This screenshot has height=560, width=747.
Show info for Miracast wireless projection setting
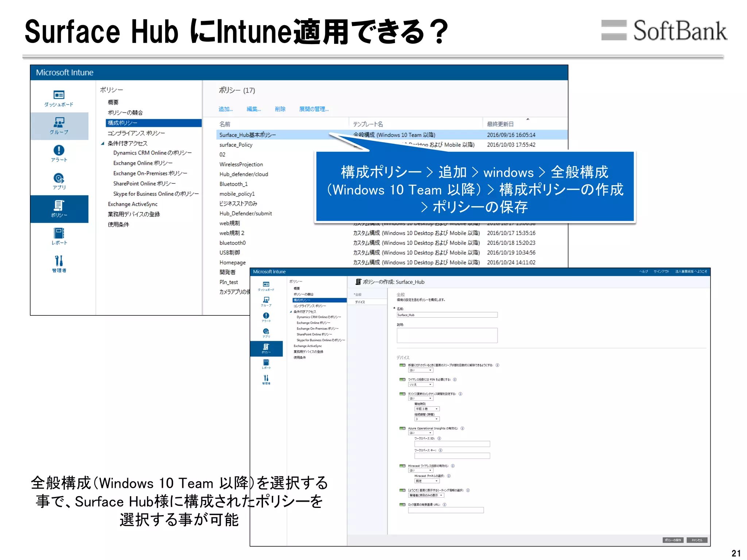tap(453, 466)
